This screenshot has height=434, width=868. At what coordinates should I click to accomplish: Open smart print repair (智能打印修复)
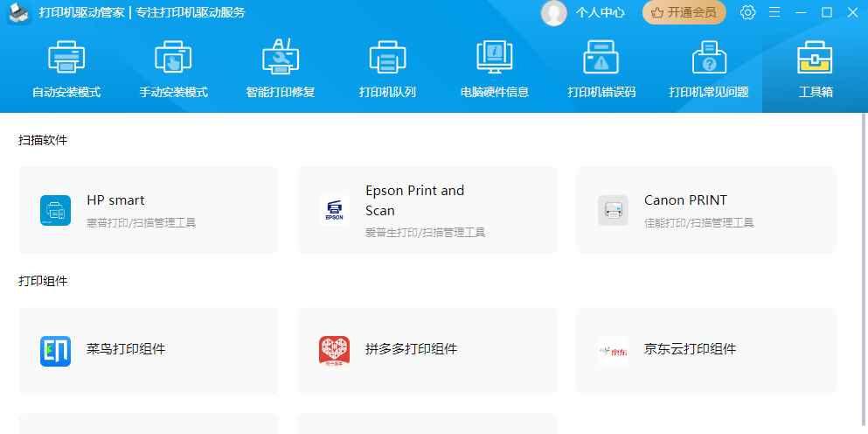(281, 69)
